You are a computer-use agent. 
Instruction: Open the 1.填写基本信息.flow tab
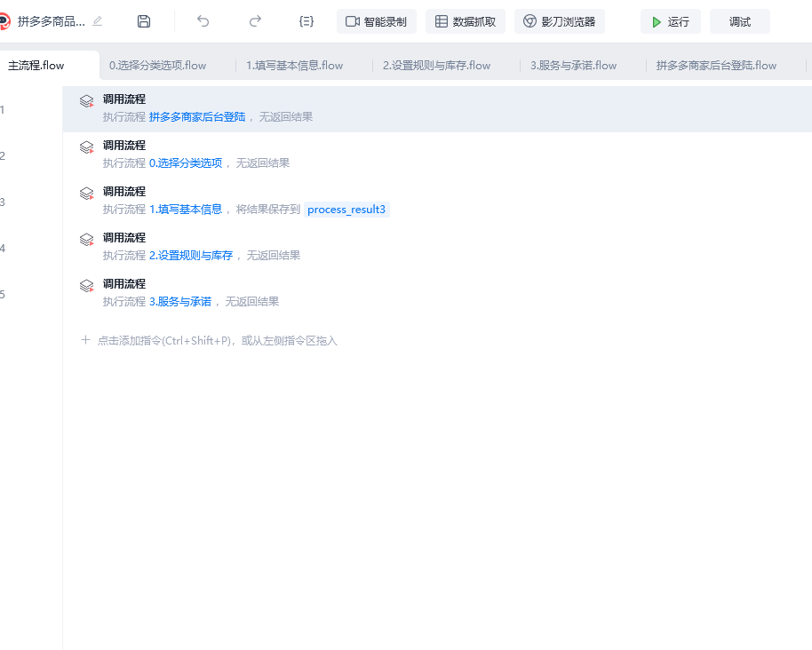pyautogui.click(x=294, y=65)
